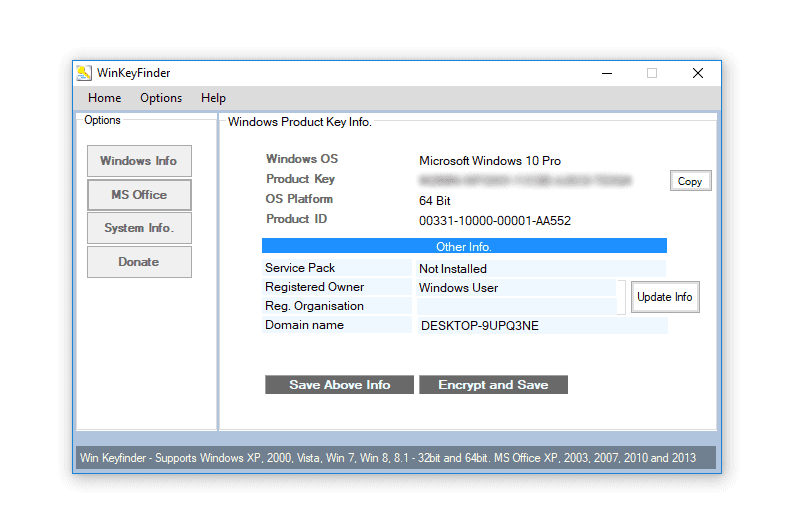Click the 64 Bit platform value
786x524 pixels.
pyautogui.click(x=435, y=201)
